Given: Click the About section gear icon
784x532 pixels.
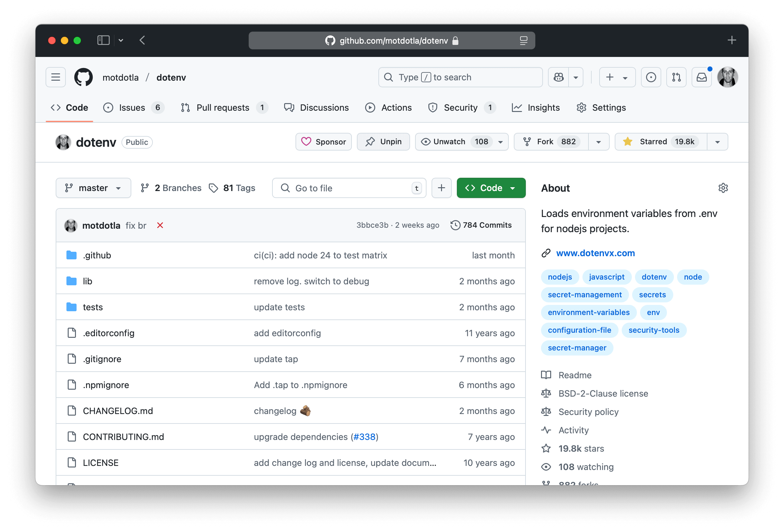Looking at the screenshot, I should [x=723, y=188].
